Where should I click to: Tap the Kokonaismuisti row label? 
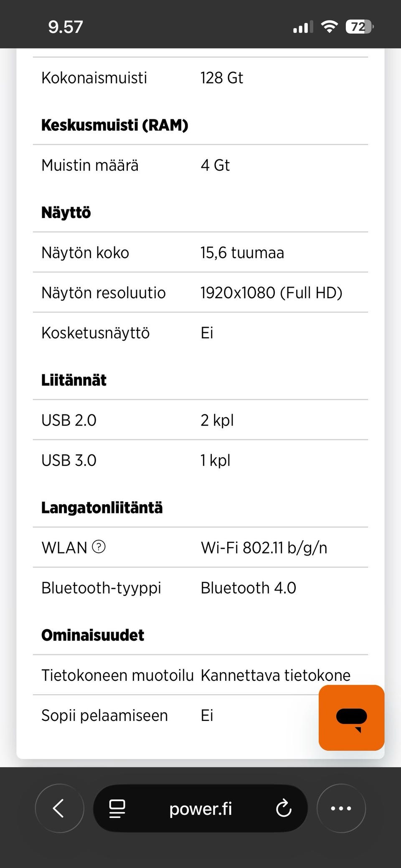click(x=94, y=78)
